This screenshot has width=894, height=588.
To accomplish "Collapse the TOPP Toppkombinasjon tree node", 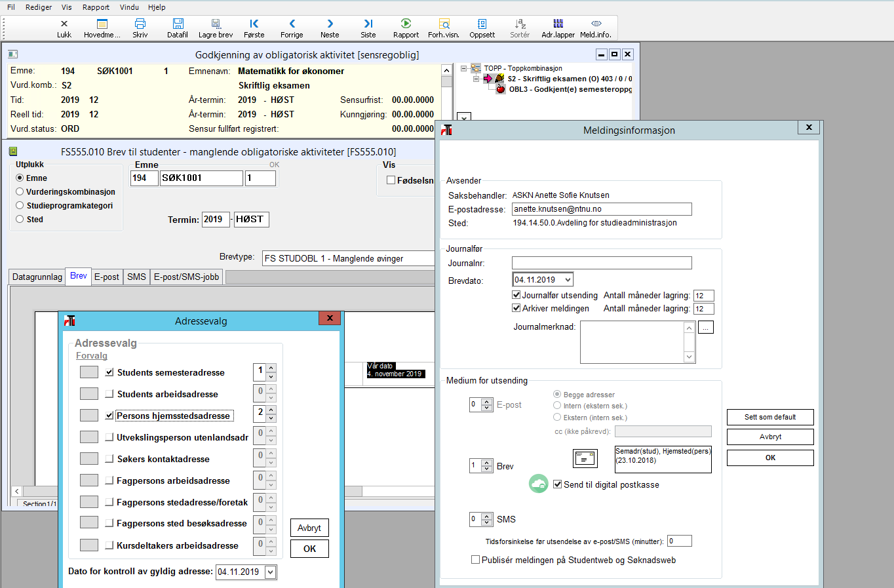I will coord(464,68).
